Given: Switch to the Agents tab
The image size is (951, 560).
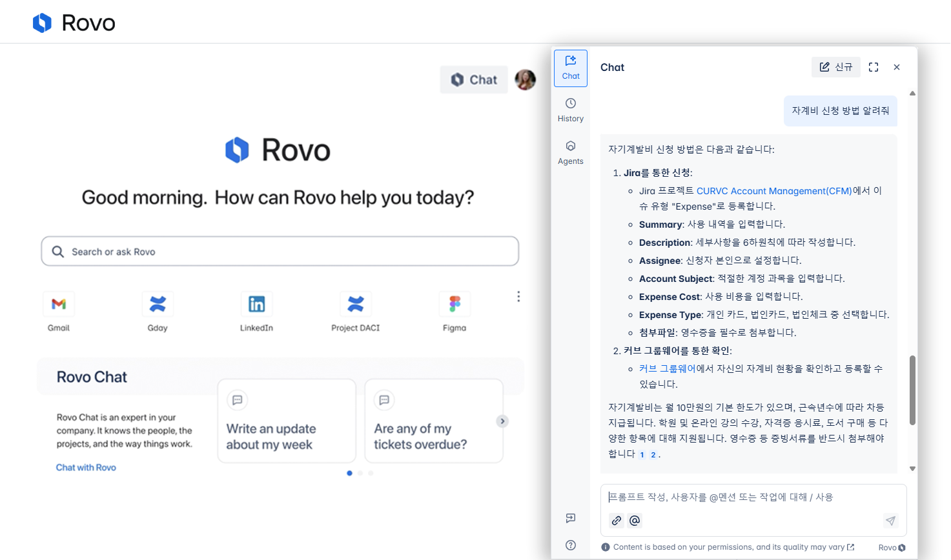Looking at the screenshot, I should point(571,153).
